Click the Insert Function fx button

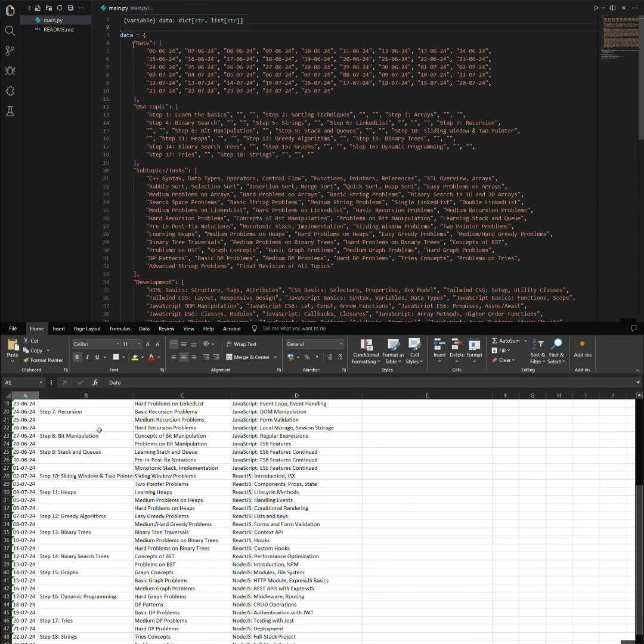click(95, 382)
